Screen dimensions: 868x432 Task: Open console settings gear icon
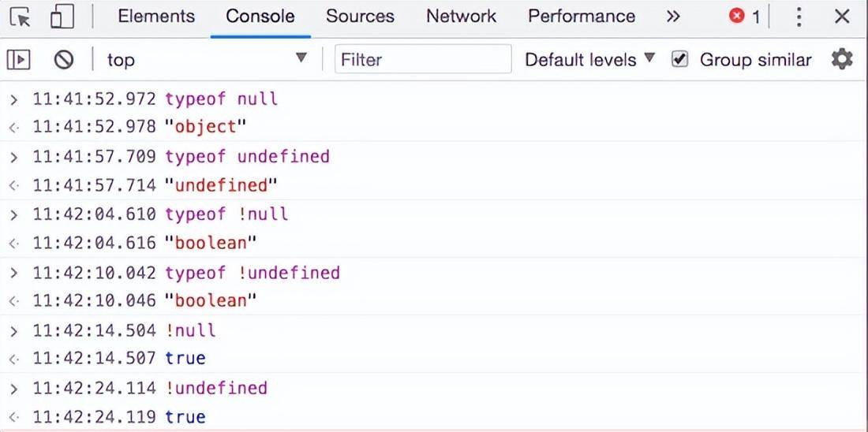(x=842, y=59)
